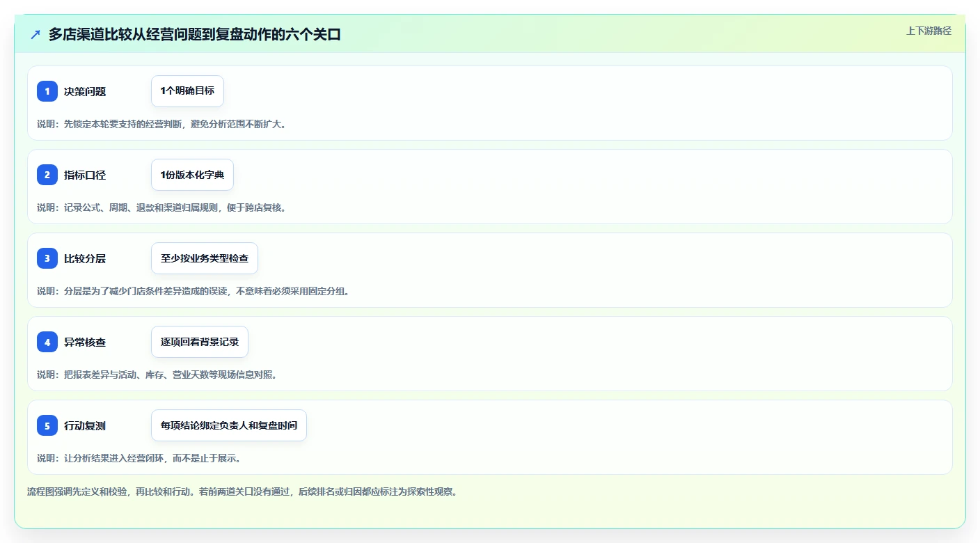Click the 异常核查 step title
This screenshot has width=980, height=543.
85,342
